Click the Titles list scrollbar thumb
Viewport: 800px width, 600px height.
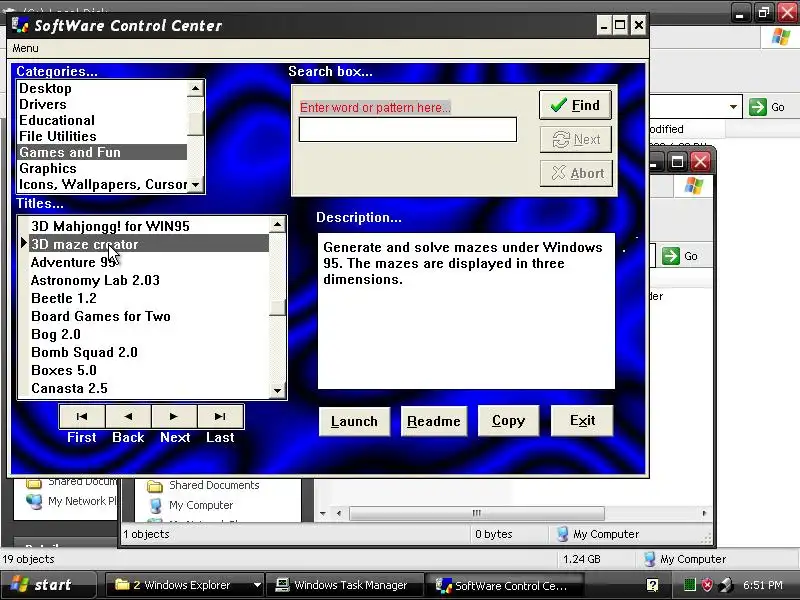click(x=277, y=308)
